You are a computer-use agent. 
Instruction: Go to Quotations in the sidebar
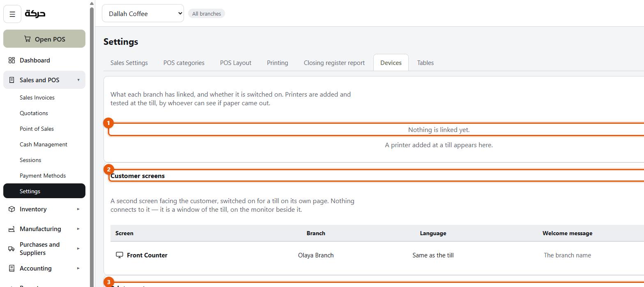coord(34,113)
